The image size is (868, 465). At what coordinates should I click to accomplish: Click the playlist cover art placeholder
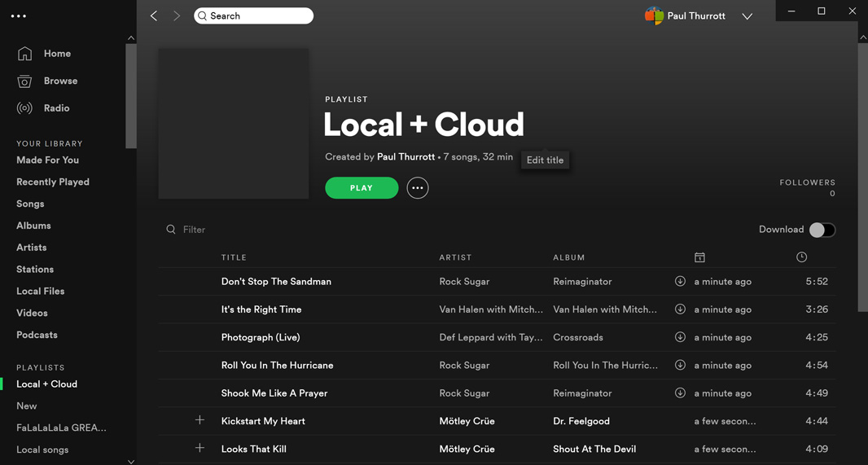tap(234, 123)
